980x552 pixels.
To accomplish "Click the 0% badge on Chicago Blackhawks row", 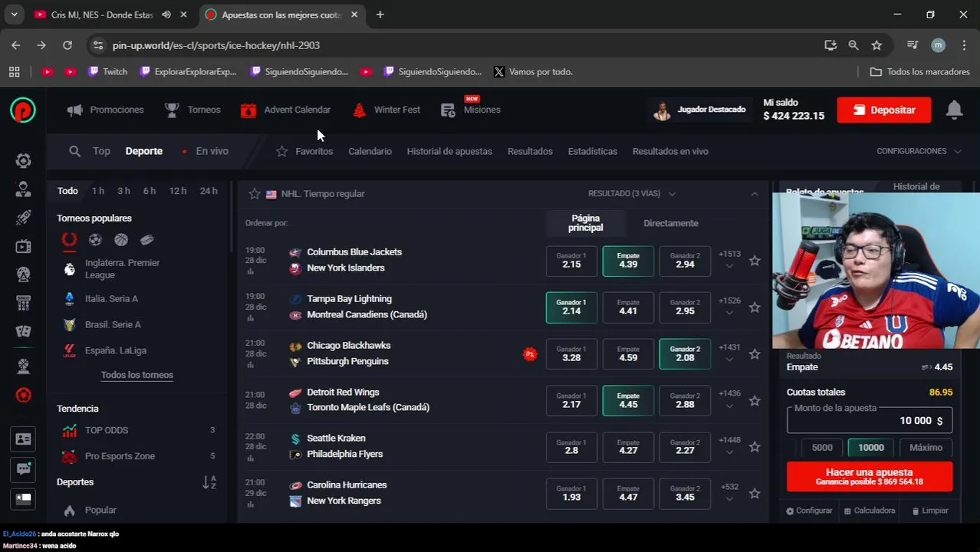I will coord(529,354).
